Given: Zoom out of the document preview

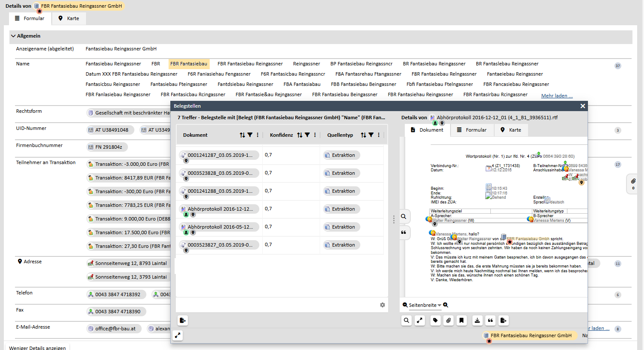Looking at the screenshot, I should [405, 305].
